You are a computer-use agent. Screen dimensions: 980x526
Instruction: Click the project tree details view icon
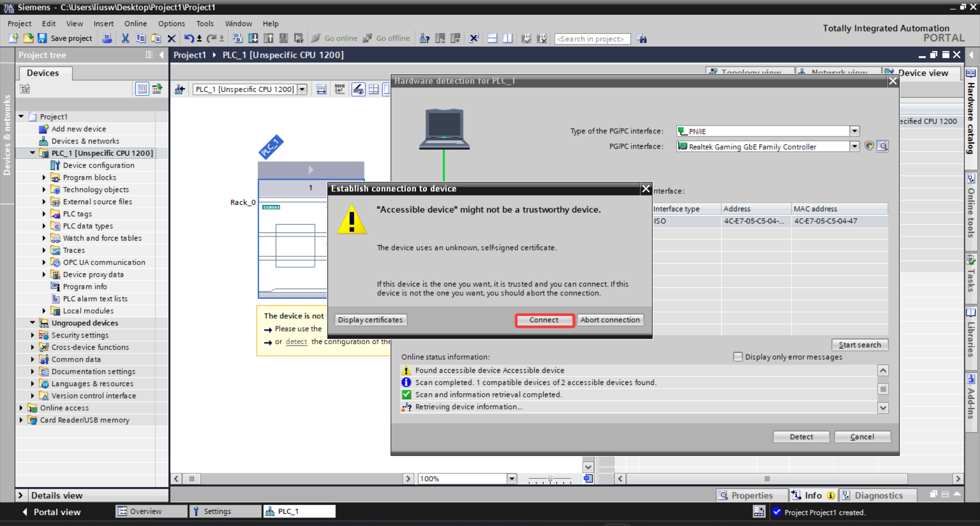[x=142, y=89]
